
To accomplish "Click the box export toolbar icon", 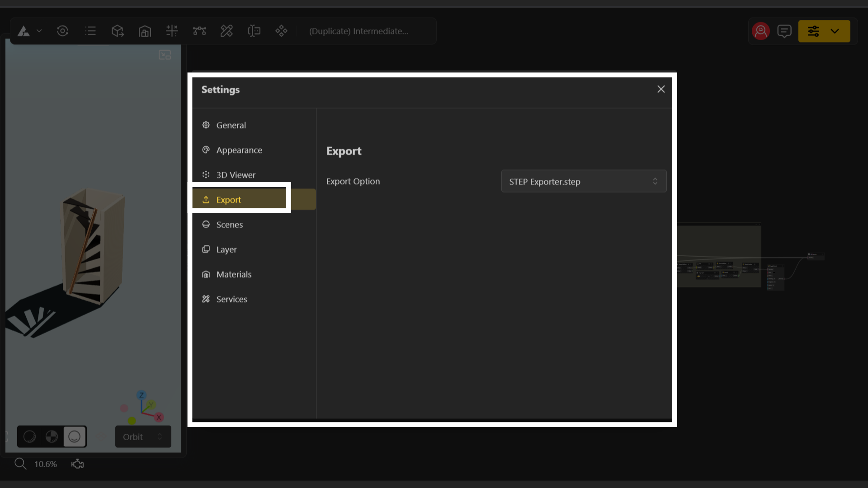I will click(118, 31).
